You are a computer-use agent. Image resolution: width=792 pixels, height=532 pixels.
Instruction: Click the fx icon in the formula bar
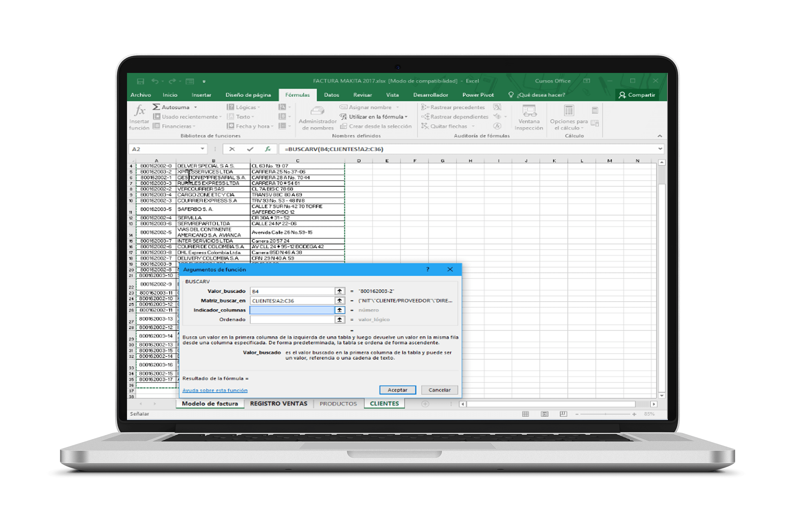(268, 149)
